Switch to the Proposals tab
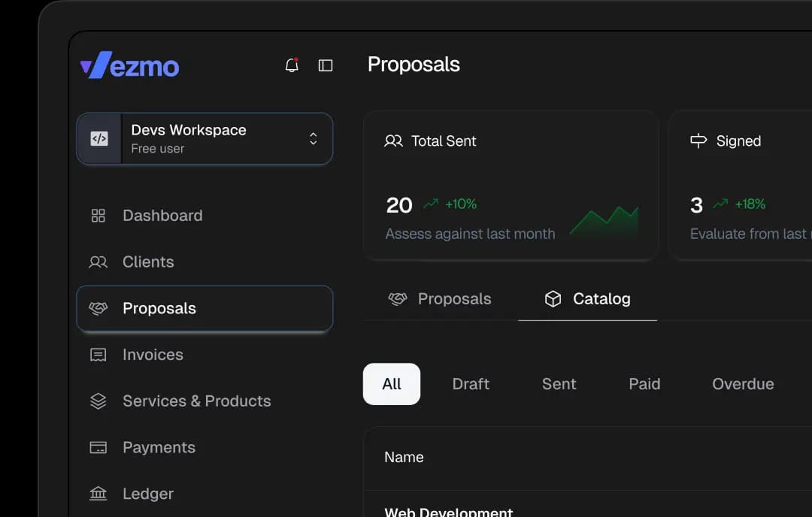 [x=440, y=298]
